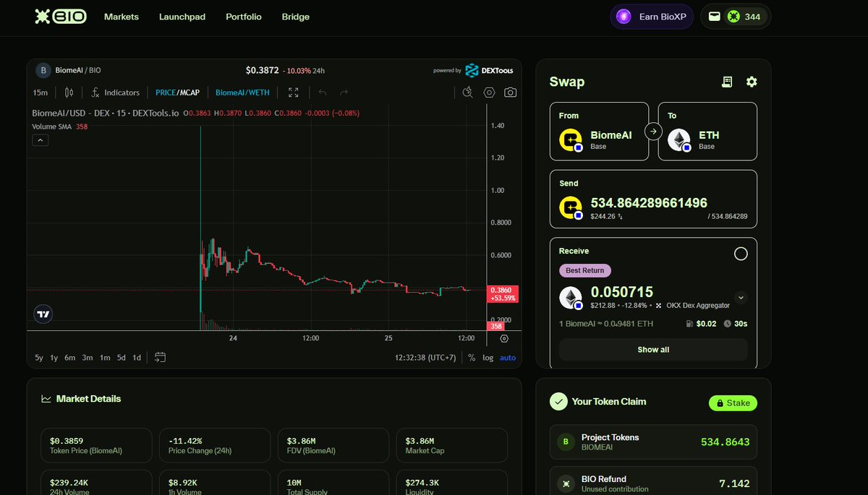Click the $3.86M Market Cap card
Image resolution: width=868 pixels, height=495 pixels.
coord(452,445)
